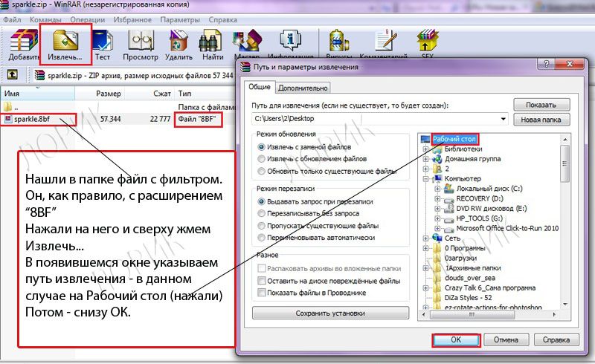Screen dimensions: 595x364
Task: Expand Локальный диск (C:) node
Action: [x=437, y=189]
